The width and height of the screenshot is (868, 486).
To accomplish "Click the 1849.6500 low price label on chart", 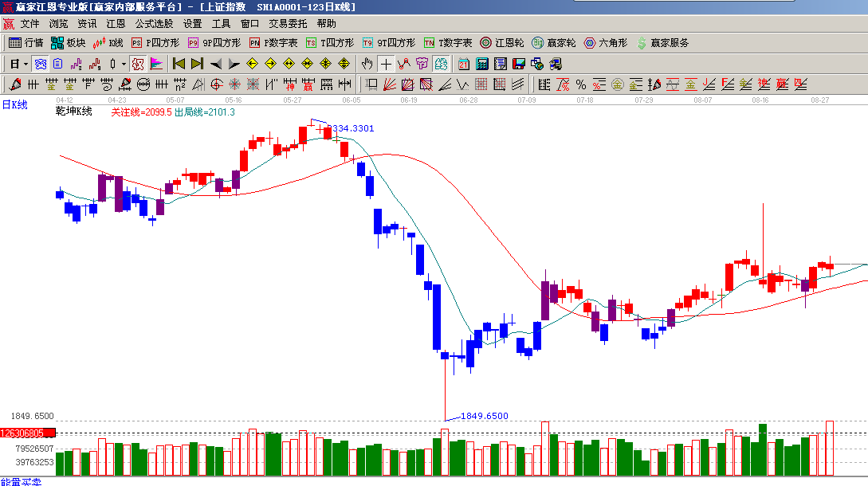I will 485,416.
